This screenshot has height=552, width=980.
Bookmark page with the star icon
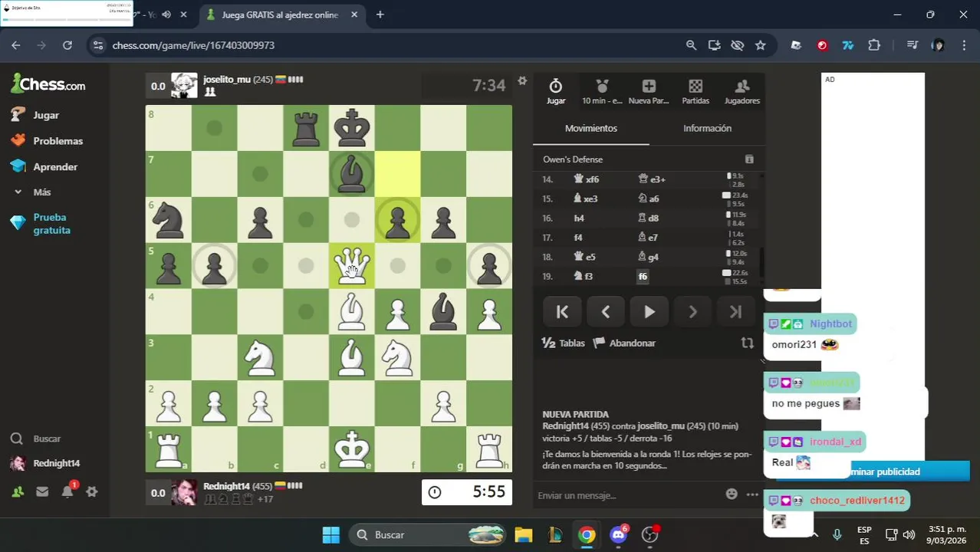[760, 45]
